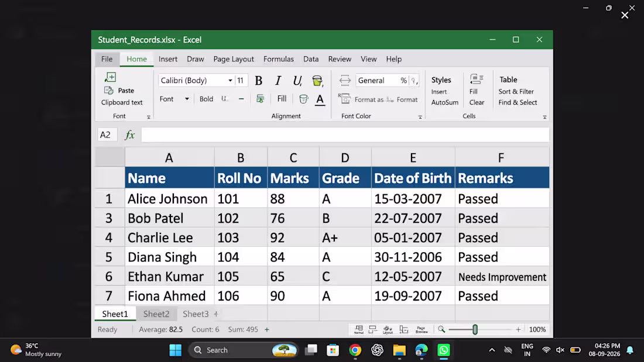Click the Styles button
This screenshot has width=644, height=362.
tap(441, 80)
